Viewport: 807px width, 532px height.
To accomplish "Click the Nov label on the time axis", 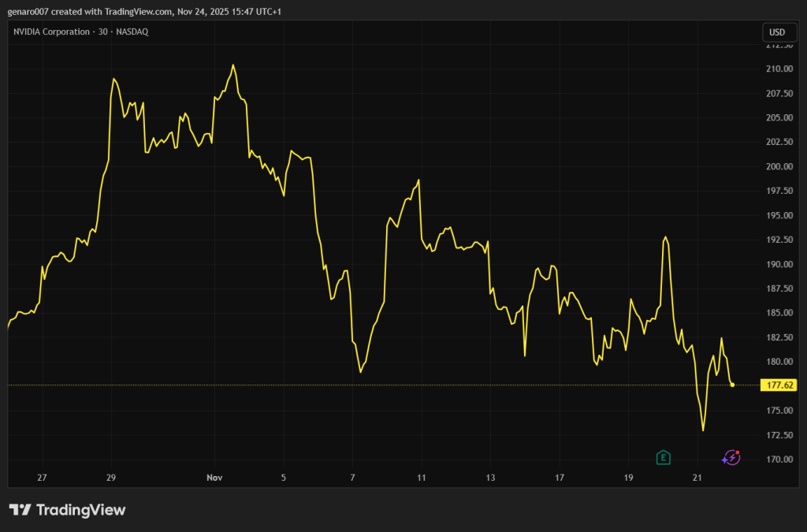I will click(214, 478).
